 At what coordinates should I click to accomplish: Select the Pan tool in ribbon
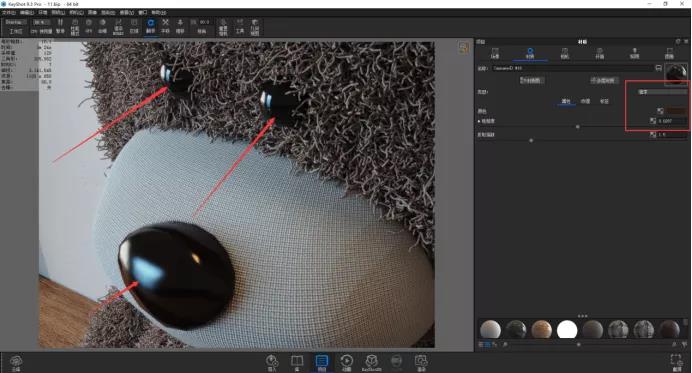coord(165,26)
